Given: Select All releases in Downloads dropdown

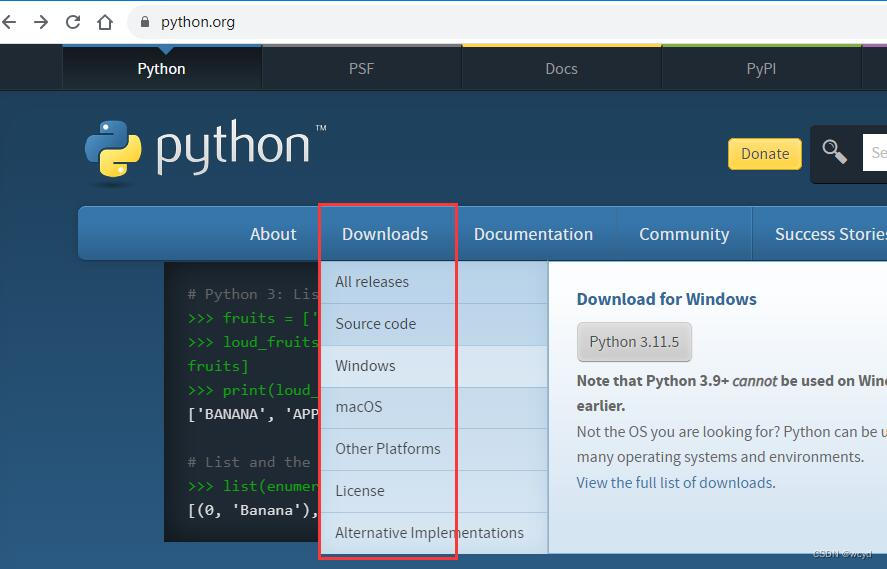Looking at the screenshot, I should pyautogui.click(x=434, y=282).
